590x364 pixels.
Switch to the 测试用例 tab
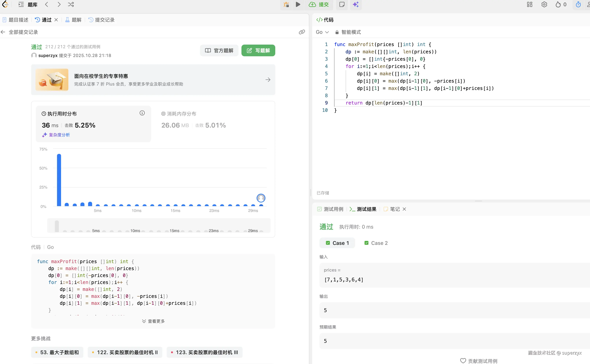click(x=330, y=209)
